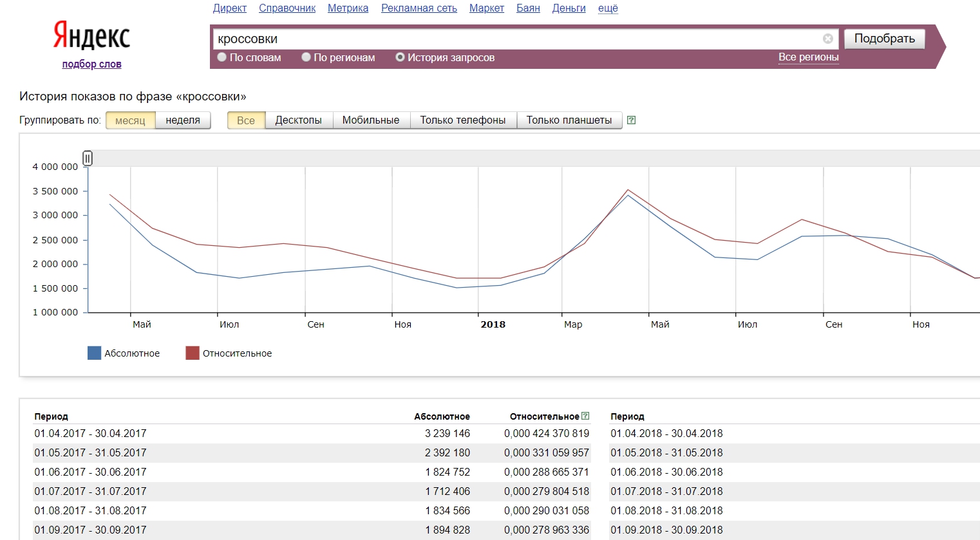This screenshot has height=540, width=980.
Task: Switch to the Только планшеты tab
Action: pyautogui.click(x=569, y=120)
